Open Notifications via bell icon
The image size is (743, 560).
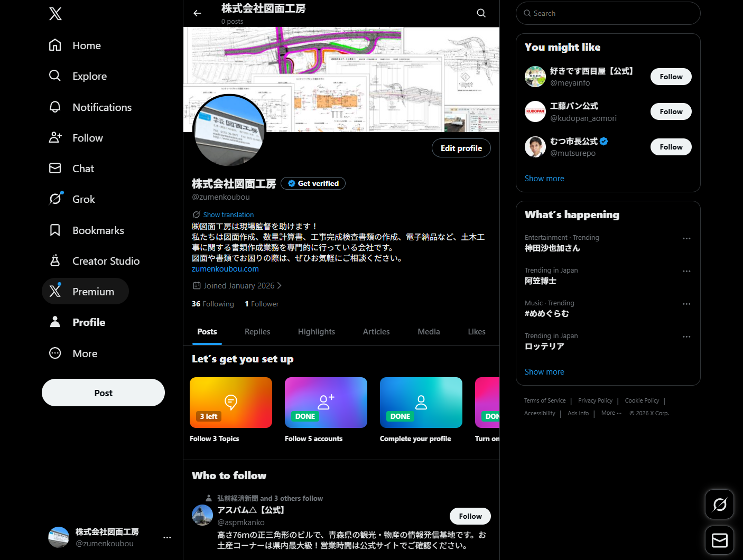click(x=55, y=107)
